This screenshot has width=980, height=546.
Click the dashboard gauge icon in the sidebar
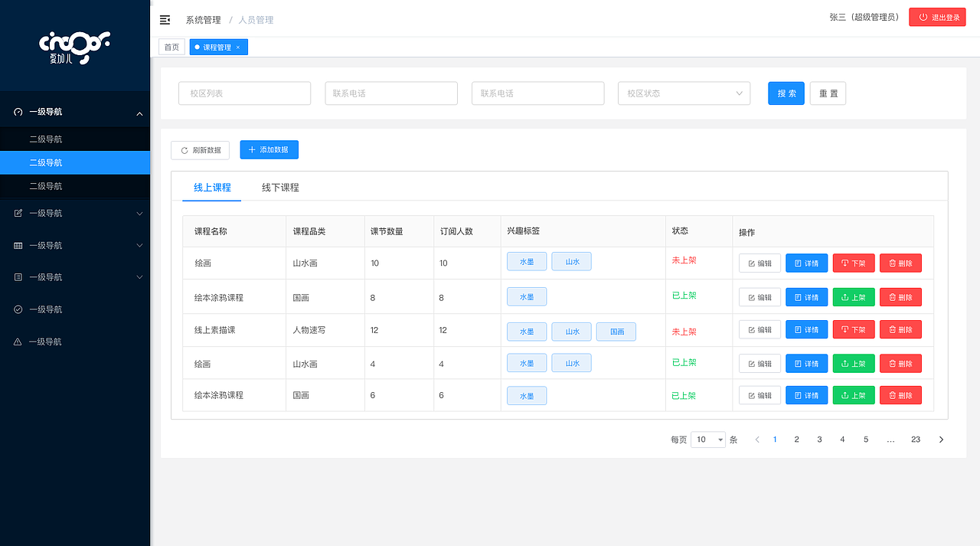click(18, 112)
